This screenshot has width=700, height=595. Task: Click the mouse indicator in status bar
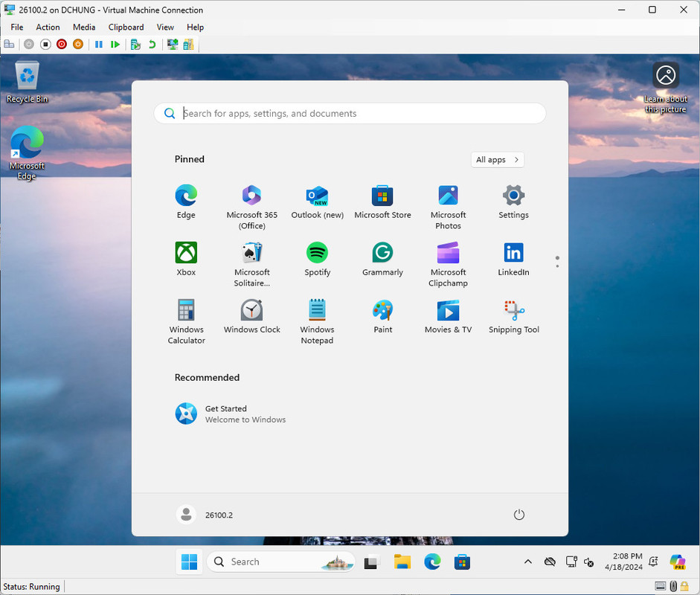point(673,585)
